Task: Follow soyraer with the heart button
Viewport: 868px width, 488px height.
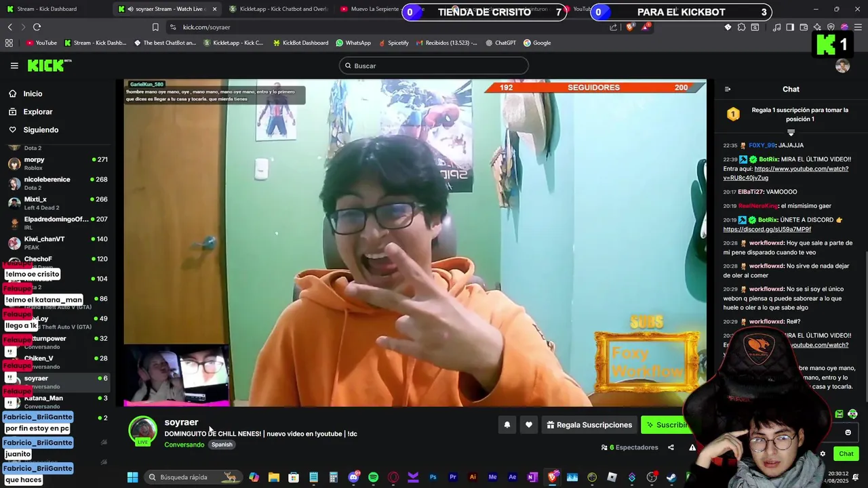Action: tap(529, 425)
